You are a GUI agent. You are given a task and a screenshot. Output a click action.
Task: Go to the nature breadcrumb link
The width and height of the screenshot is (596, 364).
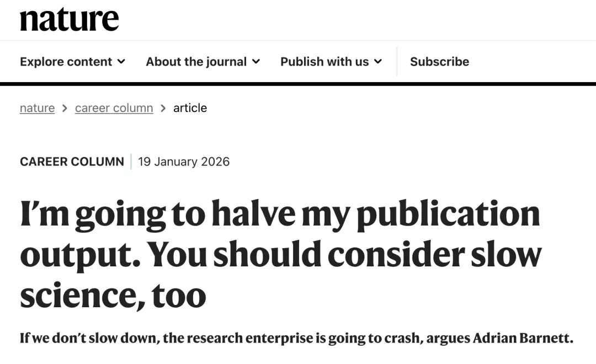37,108
